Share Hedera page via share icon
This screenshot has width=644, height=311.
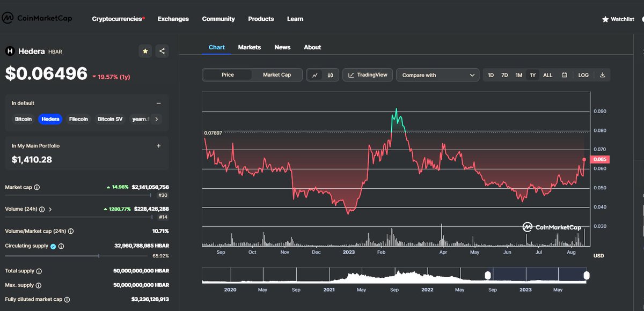(x=162, y=51)
